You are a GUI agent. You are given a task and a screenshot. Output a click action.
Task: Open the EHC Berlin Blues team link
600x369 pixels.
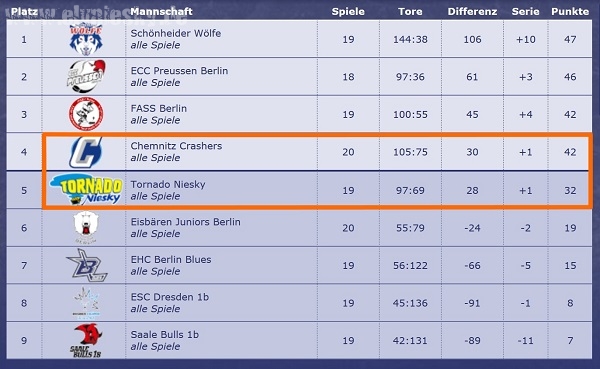[171, 260]
